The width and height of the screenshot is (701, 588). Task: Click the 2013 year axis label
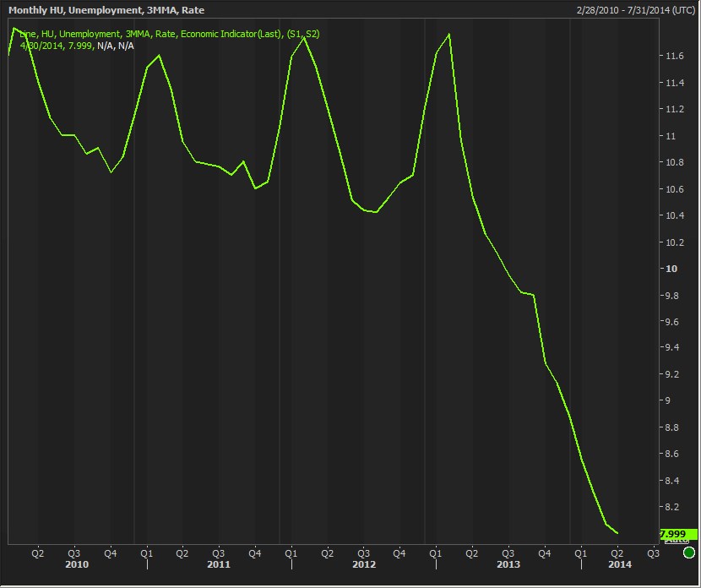click(x=508, y=564)
